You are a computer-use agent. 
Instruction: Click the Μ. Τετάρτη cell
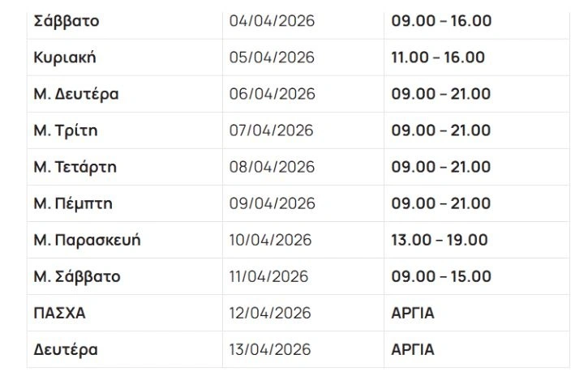click(75, 167)
